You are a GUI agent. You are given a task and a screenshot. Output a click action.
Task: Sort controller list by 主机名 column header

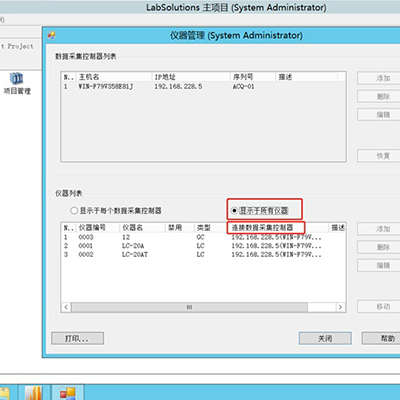pos(114,77)
